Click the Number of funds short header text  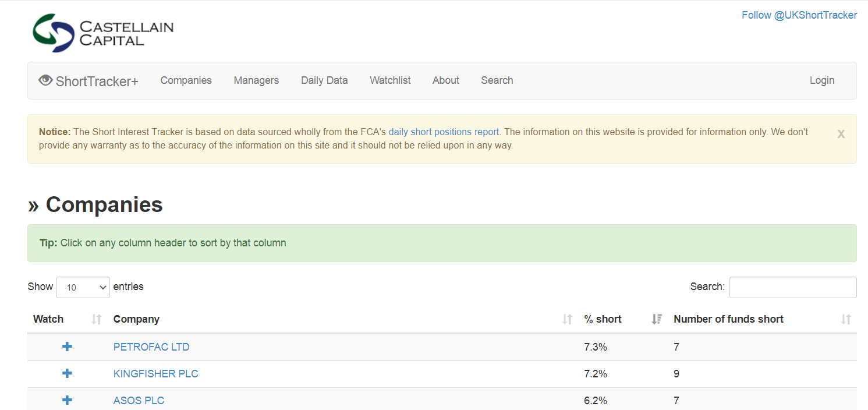(728, 319)
